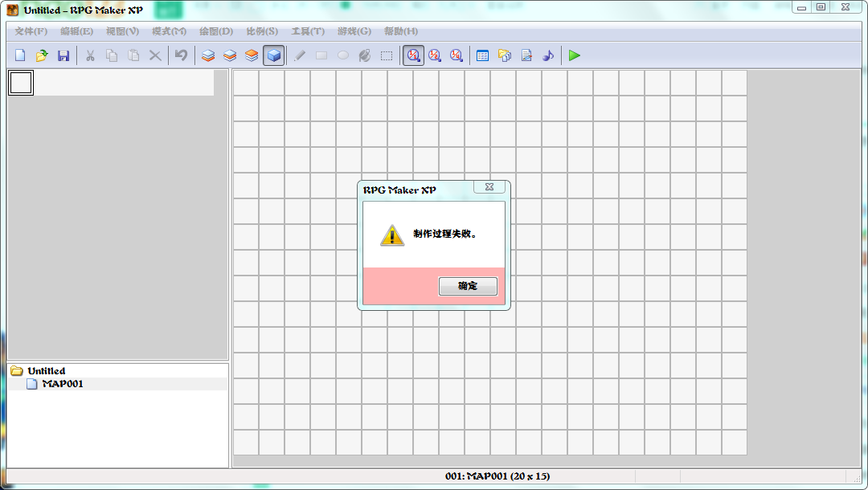Set map zoom to 1/2 scale
This screenshot has height=490, width=868.
click(435, 55)
